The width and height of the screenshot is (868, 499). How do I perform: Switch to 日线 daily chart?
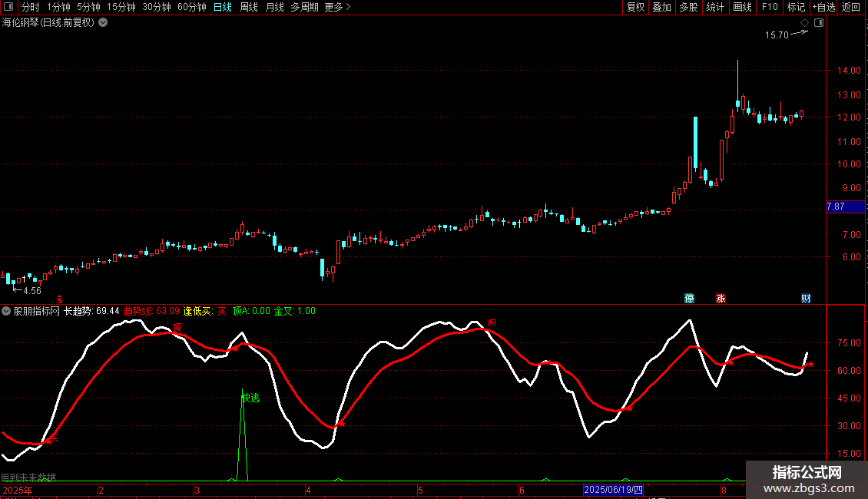[x=223, y=7]
